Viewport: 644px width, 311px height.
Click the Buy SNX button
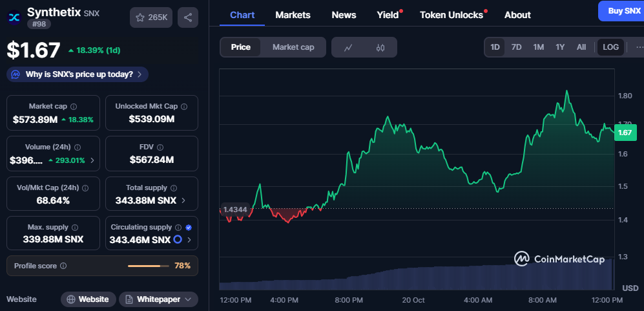(620, 11)
